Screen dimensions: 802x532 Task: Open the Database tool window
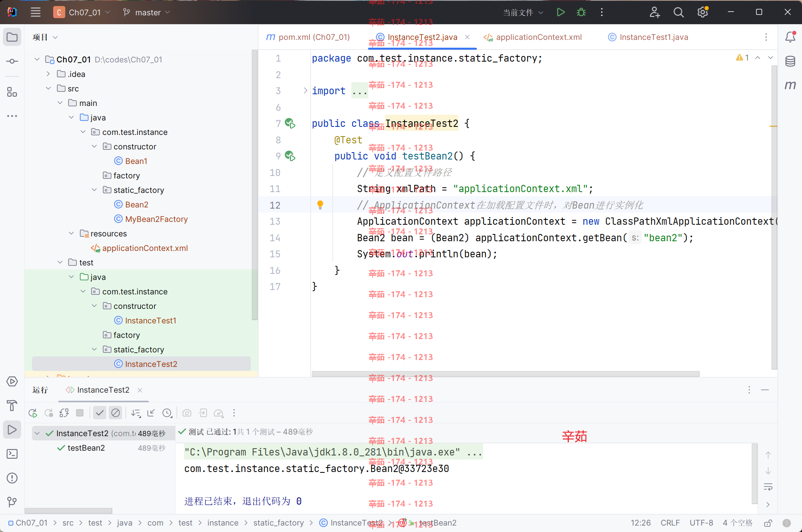(x=790, y=61)
